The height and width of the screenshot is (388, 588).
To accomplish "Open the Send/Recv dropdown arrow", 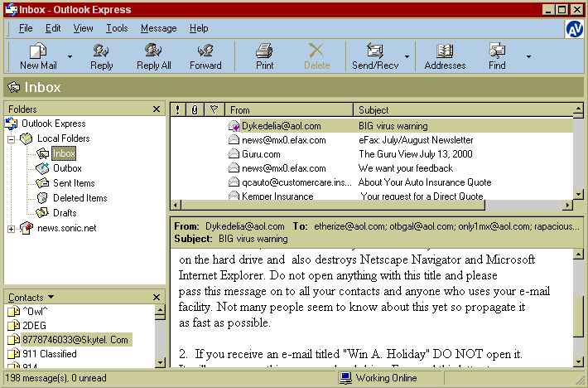I will pyautogui.click(x=407, y=56).
